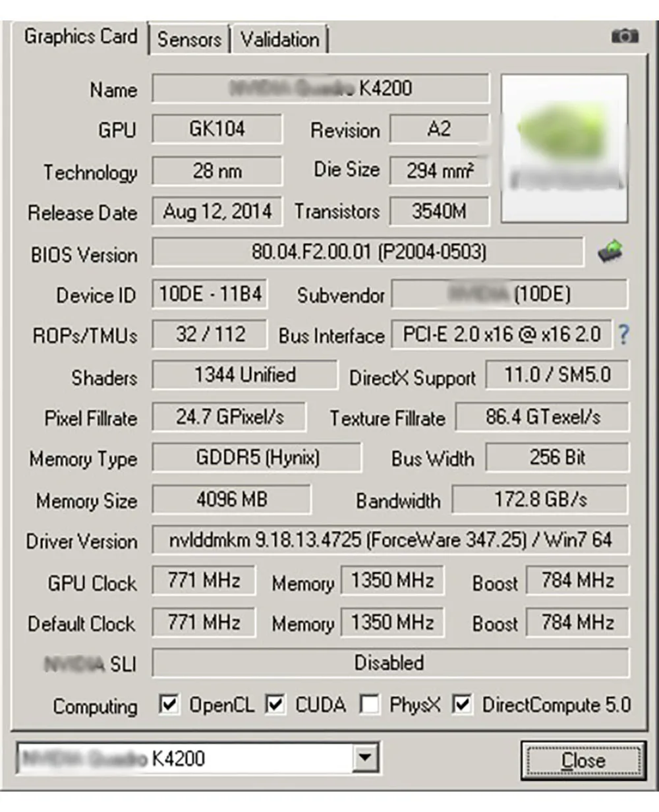Click the Technology field 28 nm
659x812 pixels.
tap(217, 171)
